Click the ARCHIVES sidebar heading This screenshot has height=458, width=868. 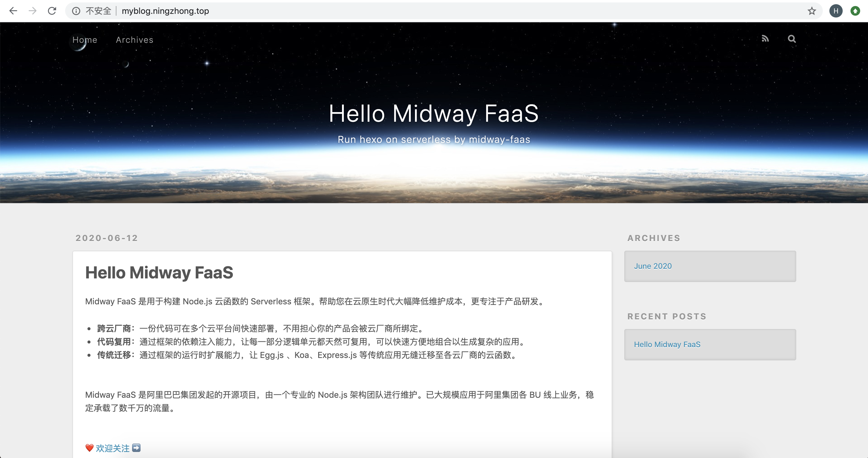tap(654, 238)
